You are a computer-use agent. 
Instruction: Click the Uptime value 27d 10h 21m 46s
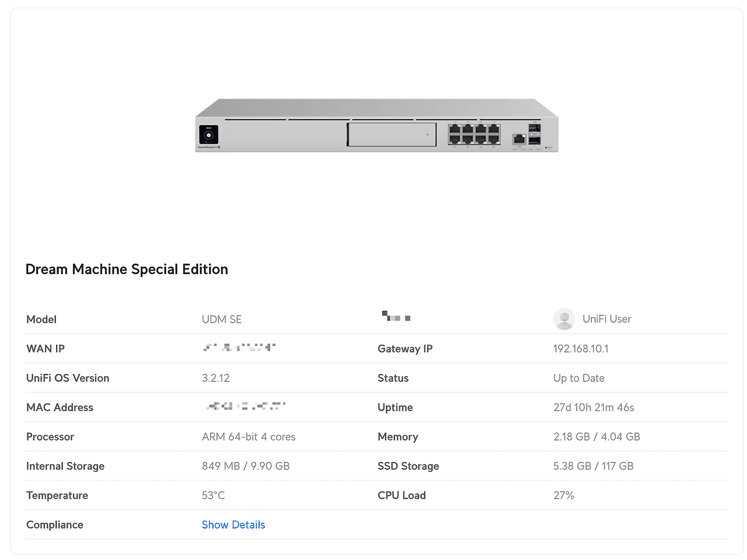(594, 407)
